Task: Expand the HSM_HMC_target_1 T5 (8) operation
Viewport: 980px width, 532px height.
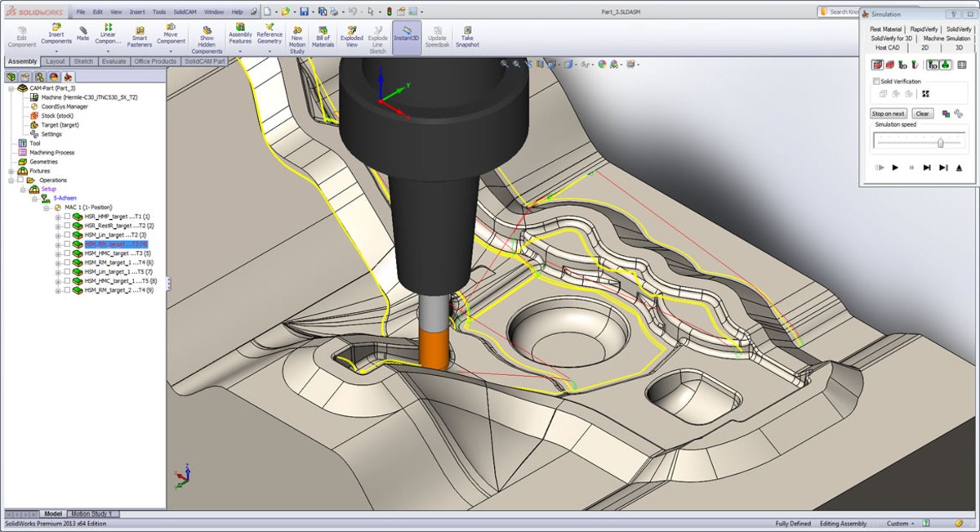Action: tap(58, 281)
